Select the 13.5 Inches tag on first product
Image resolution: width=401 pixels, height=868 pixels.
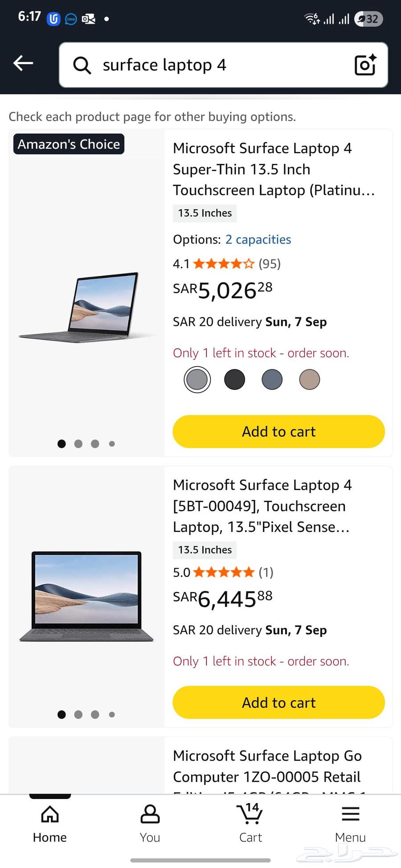coord(205,213)
